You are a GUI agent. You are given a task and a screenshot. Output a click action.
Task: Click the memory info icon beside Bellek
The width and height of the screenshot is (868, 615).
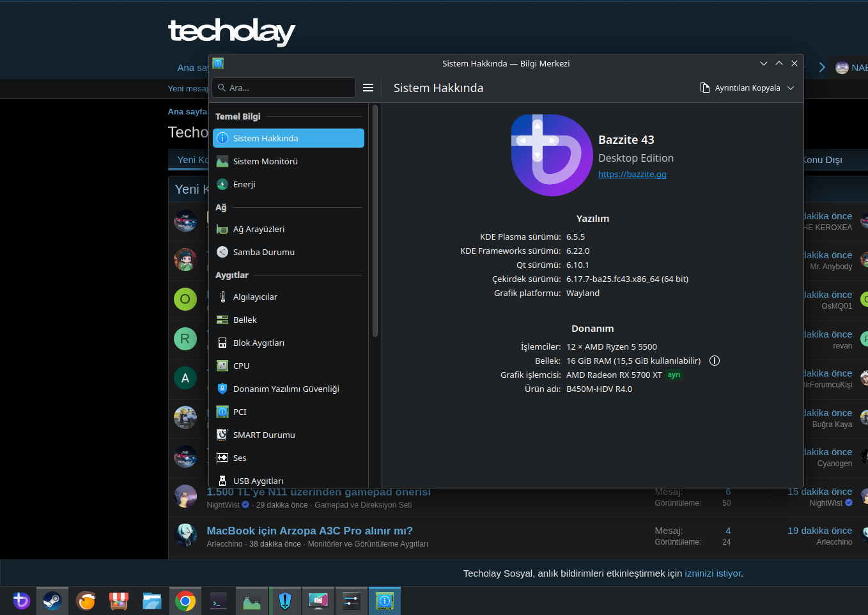pyautogui.click(x=715, y=361)
